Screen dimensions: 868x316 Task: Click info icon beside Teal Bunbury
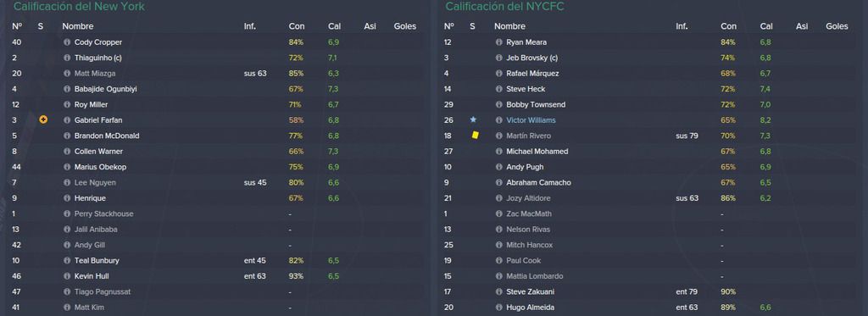coord(67,261)
